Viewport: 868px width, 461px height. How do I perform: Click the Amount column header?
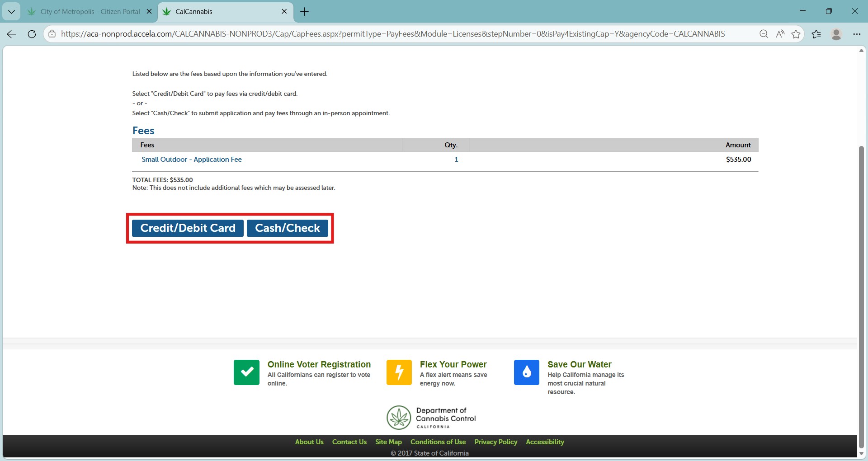(738, 145)
